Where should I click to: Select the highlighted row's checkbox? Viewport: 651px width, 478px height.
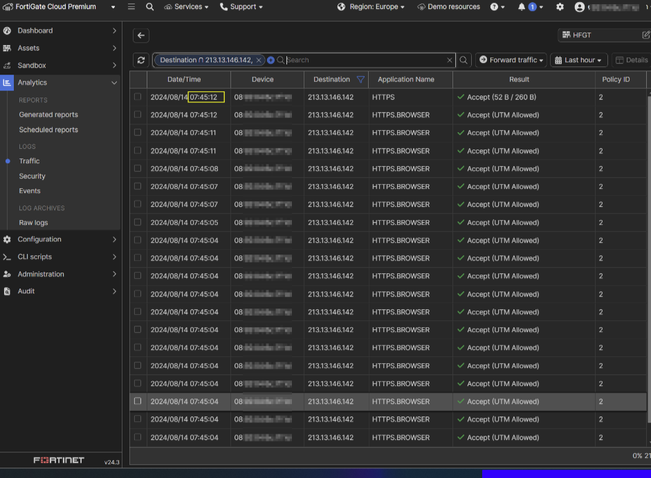point(138,401)
